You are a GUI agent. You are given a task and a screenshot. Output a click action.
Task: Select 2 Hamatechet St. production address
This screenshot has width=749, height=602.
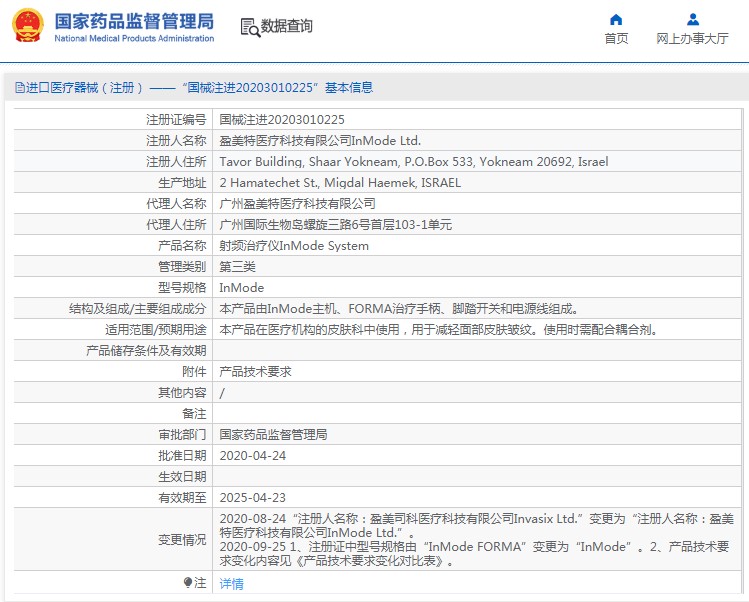tap(340, 183)
